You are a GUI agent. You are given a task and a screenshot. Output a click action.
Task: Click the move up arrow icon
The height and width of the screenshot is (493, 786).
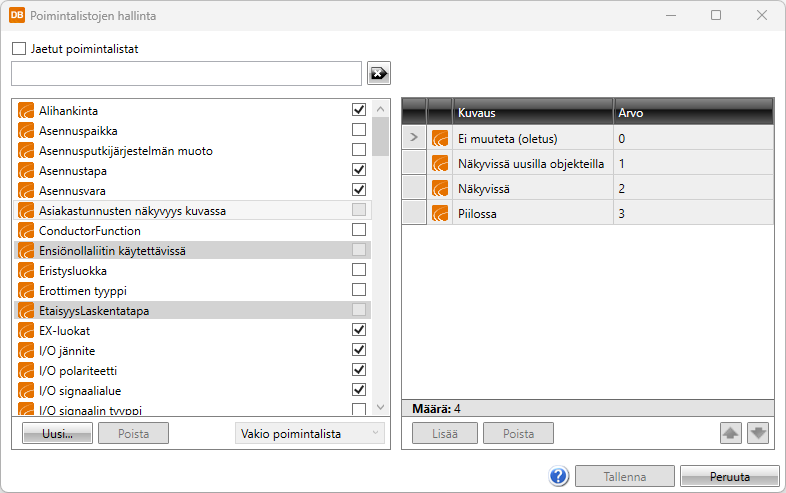(731, 433)
